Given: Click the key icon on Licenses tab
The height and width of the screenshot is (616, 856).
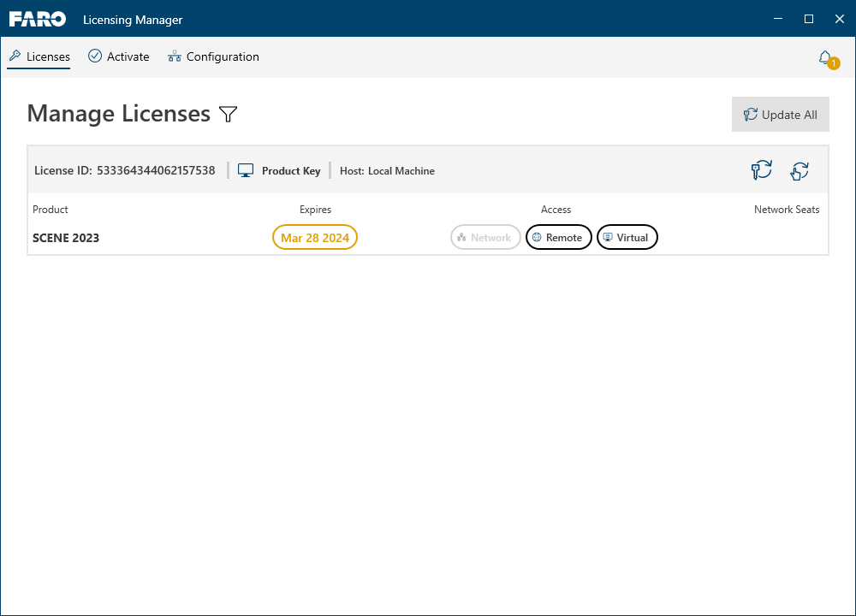Looking at the screenshot, I should point(15,56).
